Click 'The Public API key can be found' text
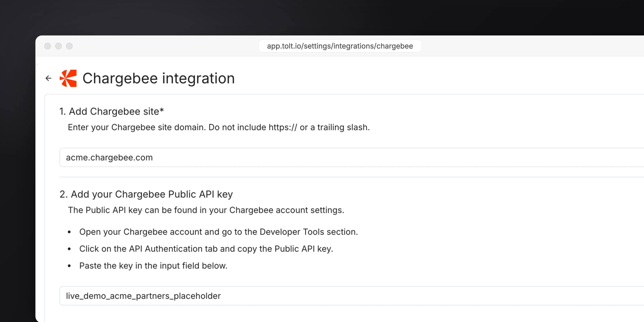 (x=206, y=210)
